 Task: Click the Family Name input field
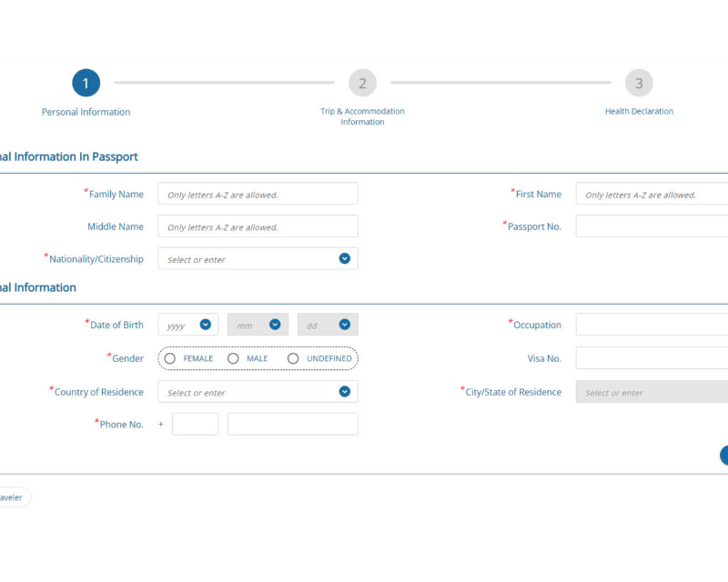pyautogui.click(x=258, y=194)
